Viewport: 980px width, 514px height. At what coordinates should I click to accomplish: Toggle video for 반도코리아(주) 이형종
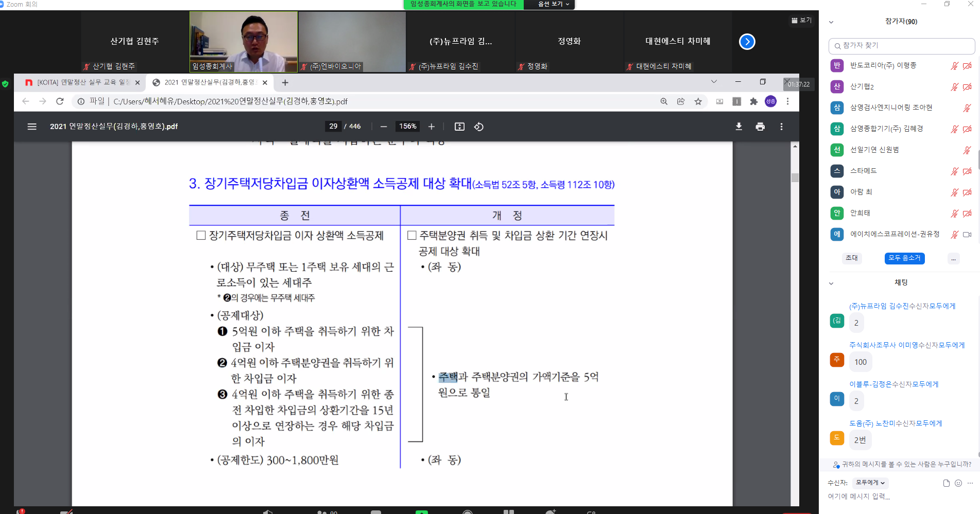(967, 66)
